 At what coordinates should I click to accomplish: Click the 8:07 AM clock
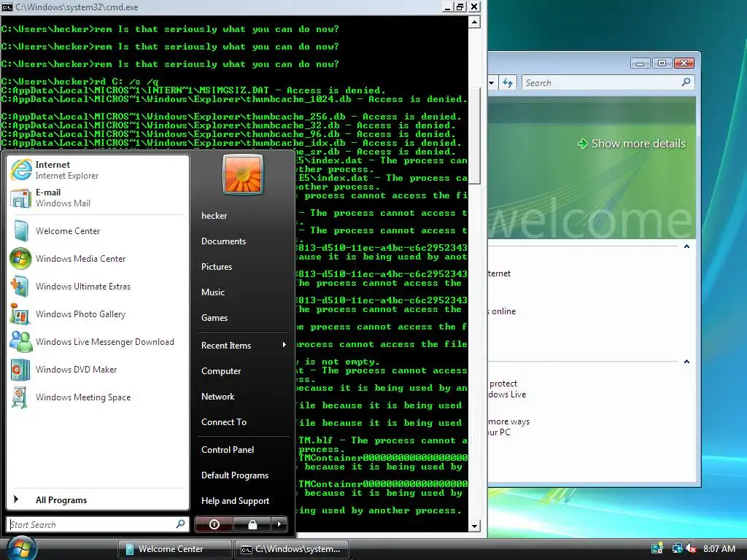719,548
